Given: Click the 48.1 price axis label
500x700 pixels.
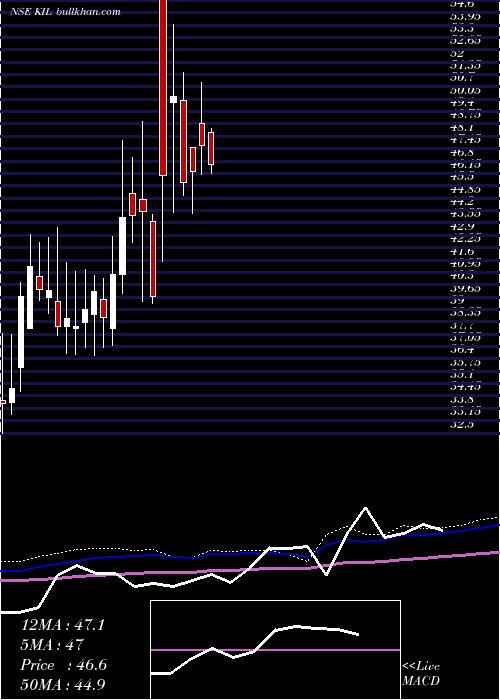Looking at the screenshot, I should tap(461, 128).
